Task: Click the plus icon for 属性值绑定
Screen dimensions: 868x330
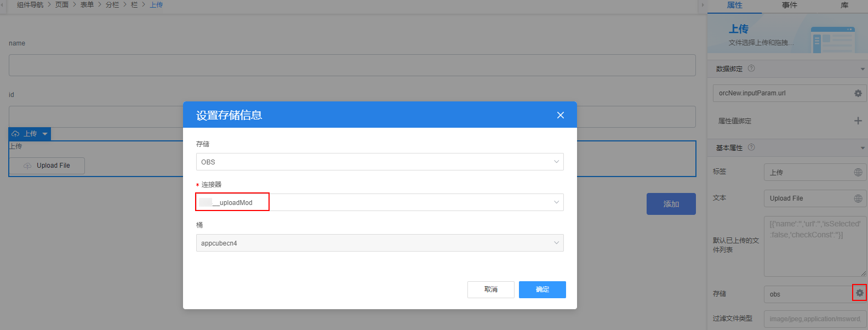Action: [858, 121]
